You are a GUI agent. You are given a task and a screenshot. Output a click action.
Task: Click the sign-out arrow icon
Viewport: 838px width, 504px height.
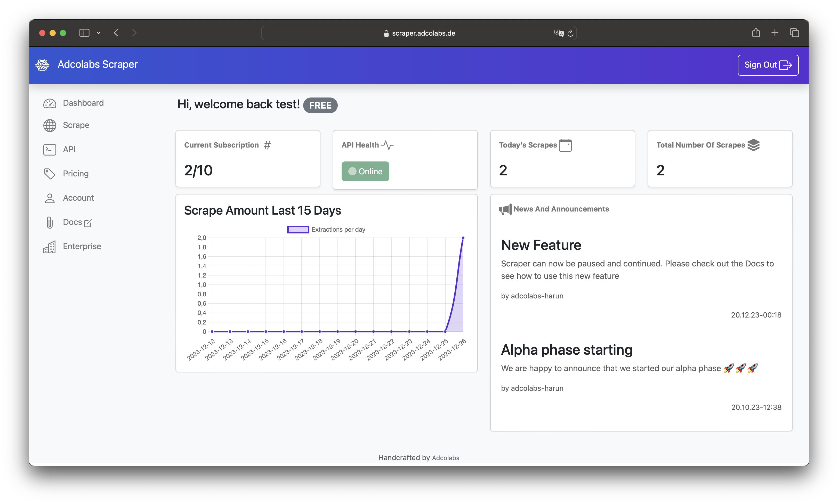click(785, 65)
